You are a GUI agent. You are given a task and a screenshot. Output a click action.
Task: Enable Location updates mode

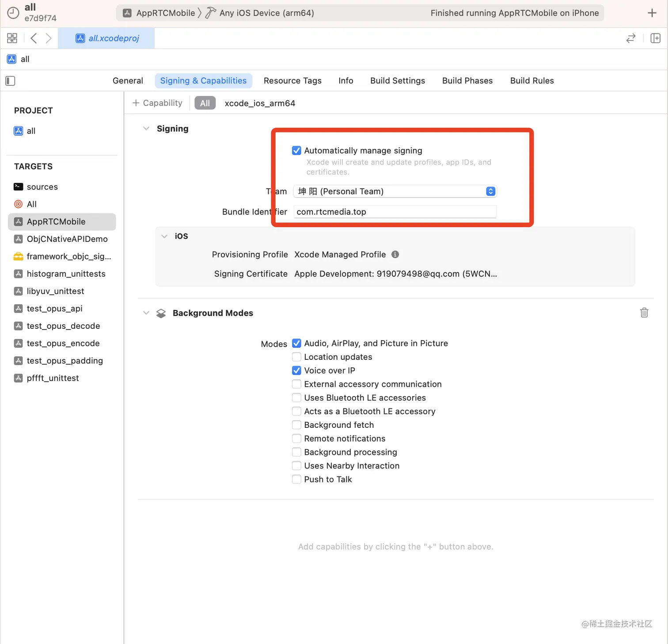point(296,357)
